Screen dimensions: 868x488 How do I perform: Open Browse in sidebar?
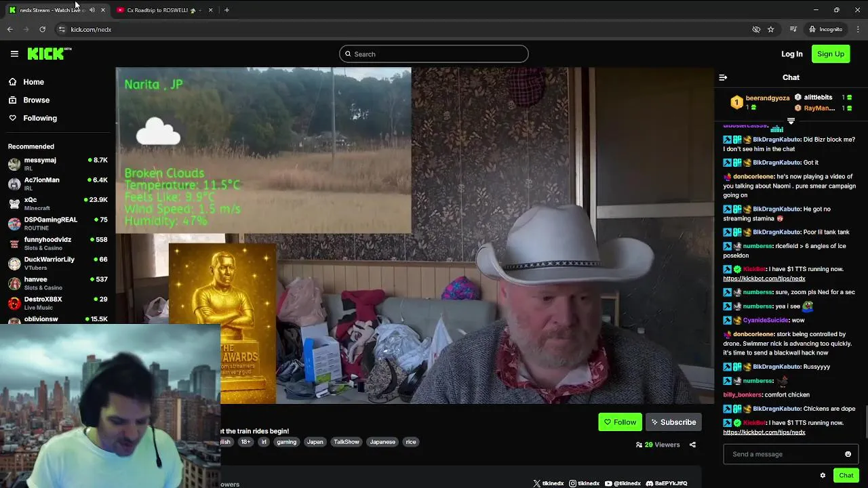pyautogui.click(x=29, y=100)
